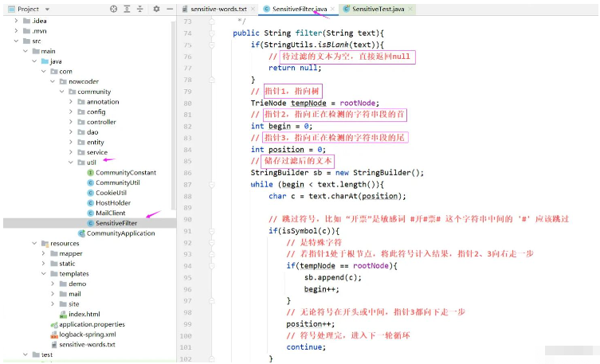The image size is (600, 364).
Task: Click the Expand All icon in Project panel
Action: tap(127, 9)
